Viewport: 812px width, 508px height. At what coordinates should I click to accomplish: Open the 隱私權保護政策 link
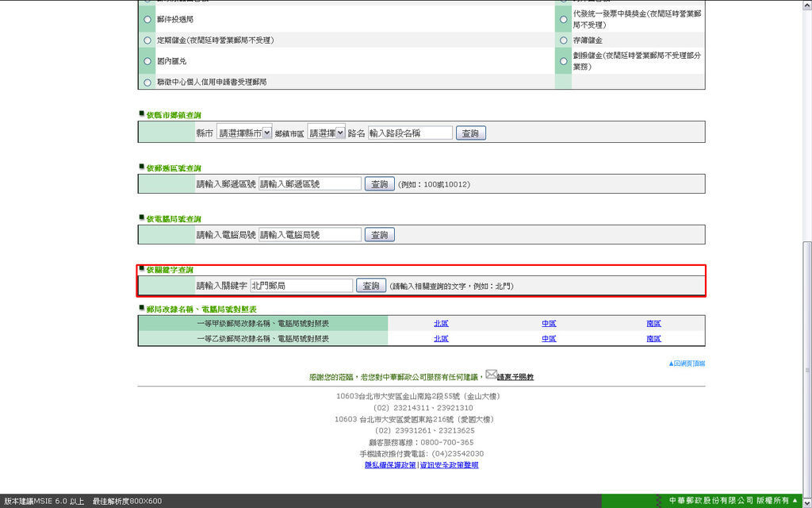(x=390, y=465)
